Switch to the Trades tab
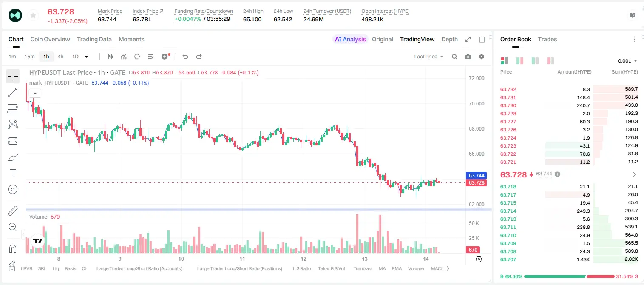The height and width of the screenshot is (285, 644). 547,39
